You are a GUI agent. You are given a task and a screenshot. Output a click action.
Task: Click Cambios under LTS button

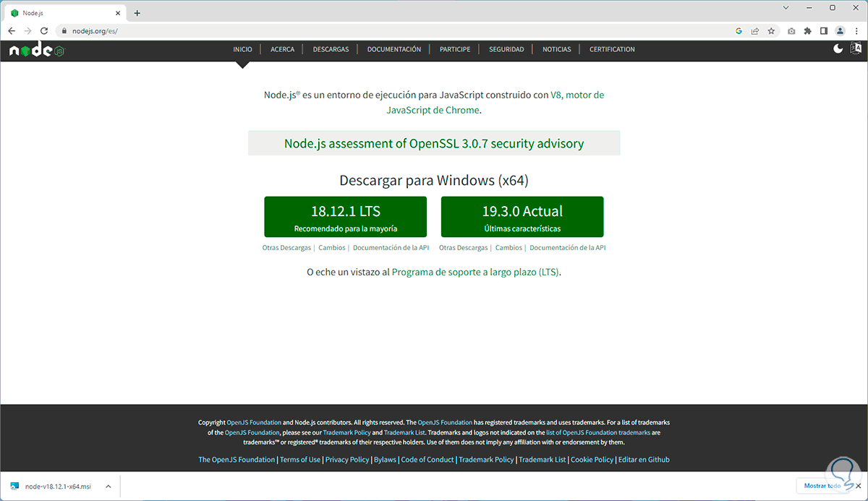(332, 247)
